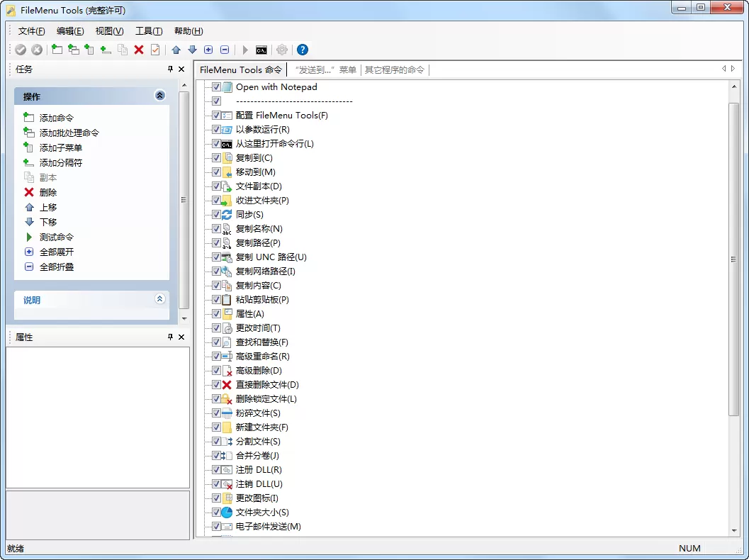This screenshot has width=749, height=560.
Task: Select the add command toolbar icon
Action: pos(57,50)
